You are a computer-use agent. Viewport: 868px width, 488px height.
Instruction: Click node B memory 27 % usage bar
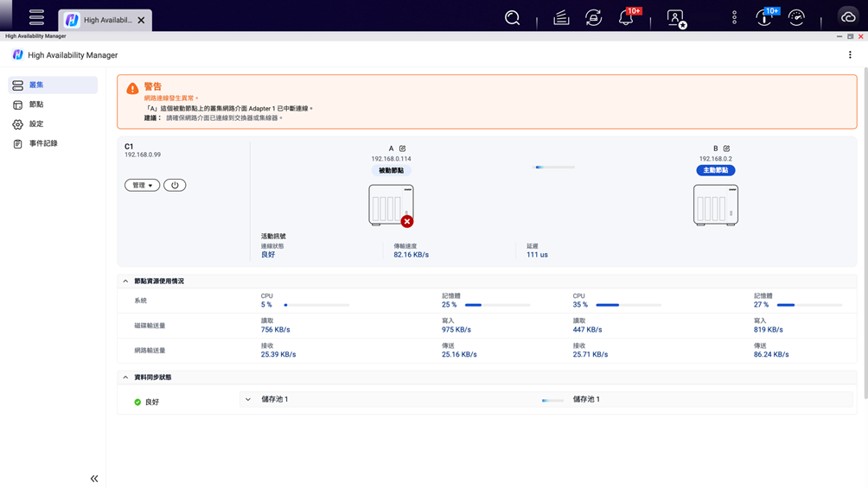809,305
